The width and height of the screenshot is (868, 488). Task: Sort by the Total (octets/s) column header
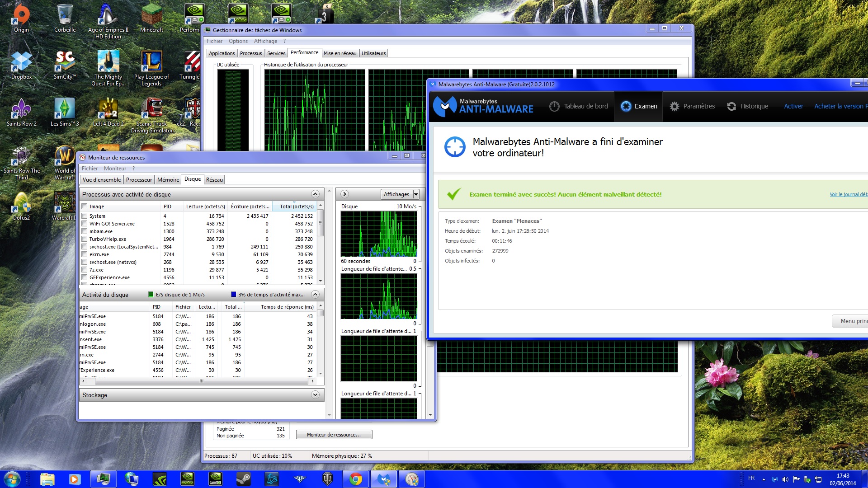[294, 206]
